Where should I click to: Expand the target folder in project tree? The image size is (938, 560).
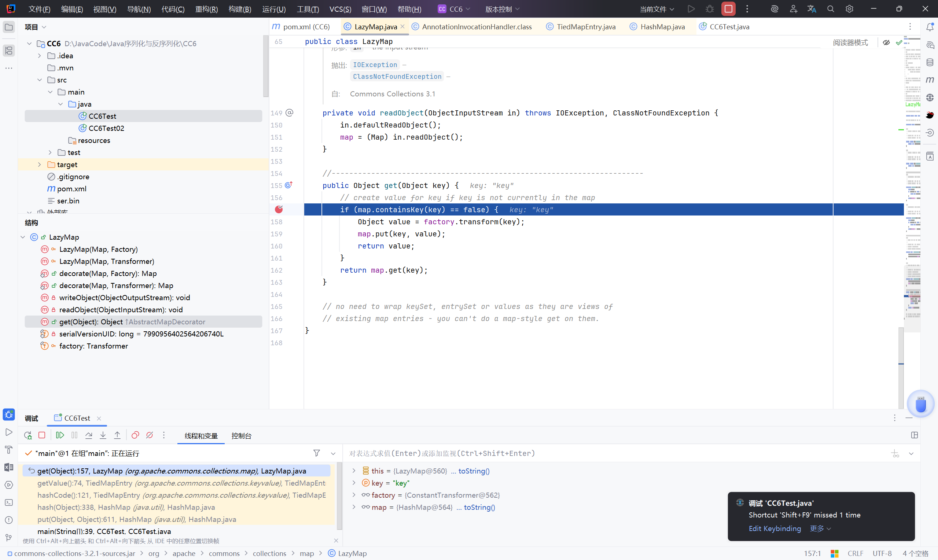[40, 165]
